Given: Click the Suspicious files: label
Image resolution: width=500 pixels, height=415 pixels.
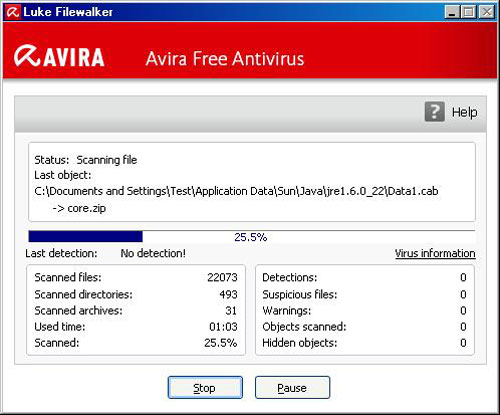Looking at the screenshot, I should 300,294.
